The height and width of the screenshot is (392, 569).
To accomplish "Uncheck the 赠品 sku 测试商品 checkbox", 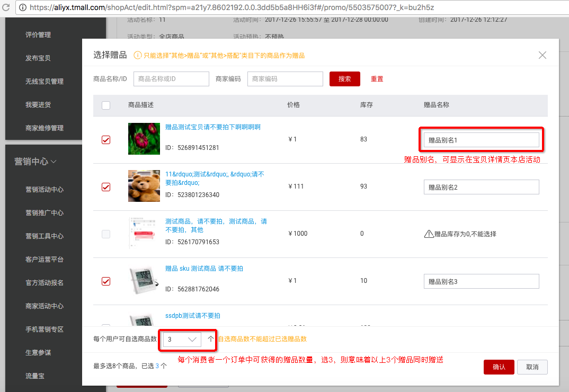I will pos(106,281).
